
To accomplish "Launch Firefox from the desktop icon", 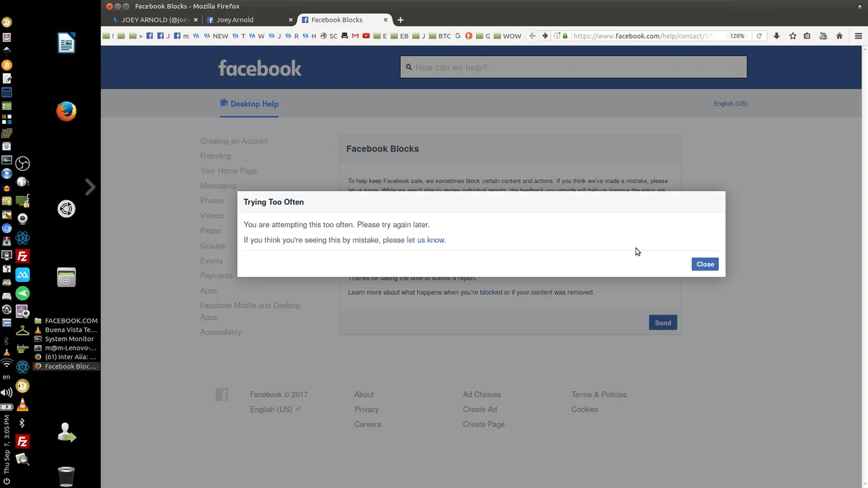I will click(66, 111).
